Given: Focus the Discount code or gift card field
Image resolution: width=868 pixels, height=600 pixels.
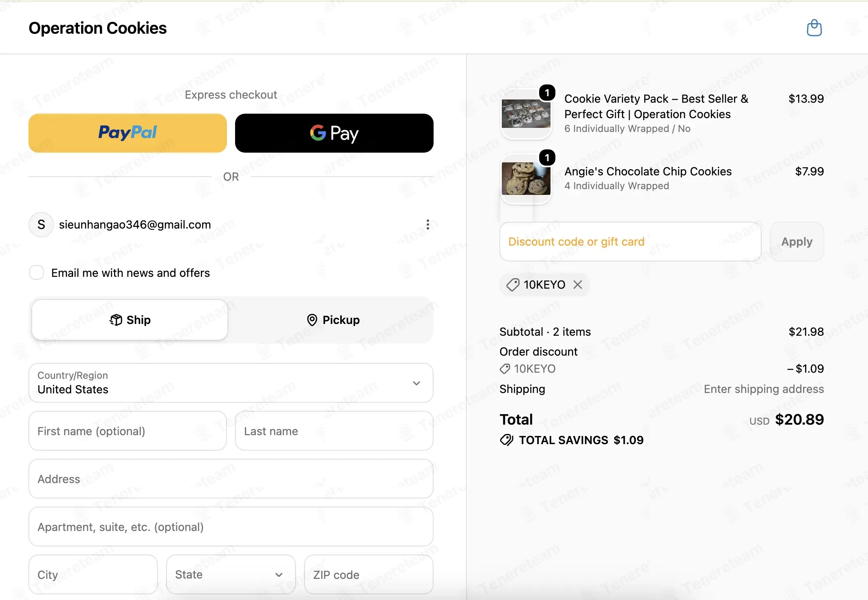Looking at the screenshot, I should click(x=630, y=242).
